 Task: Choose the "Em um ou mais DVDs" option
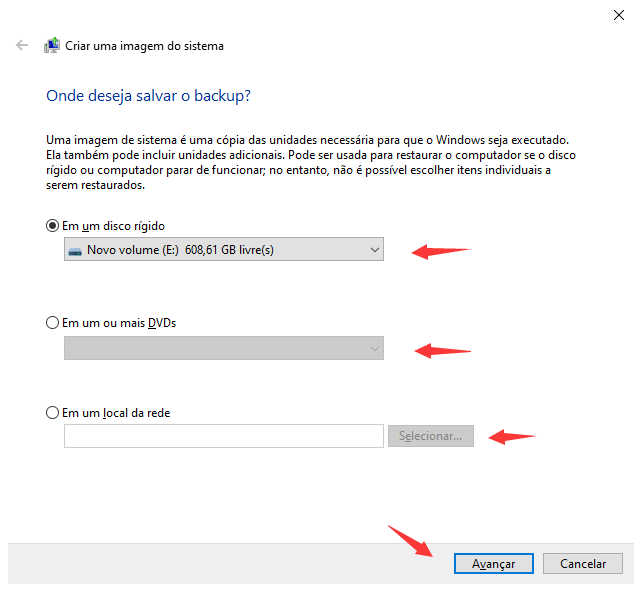click(x=53, y=323)
